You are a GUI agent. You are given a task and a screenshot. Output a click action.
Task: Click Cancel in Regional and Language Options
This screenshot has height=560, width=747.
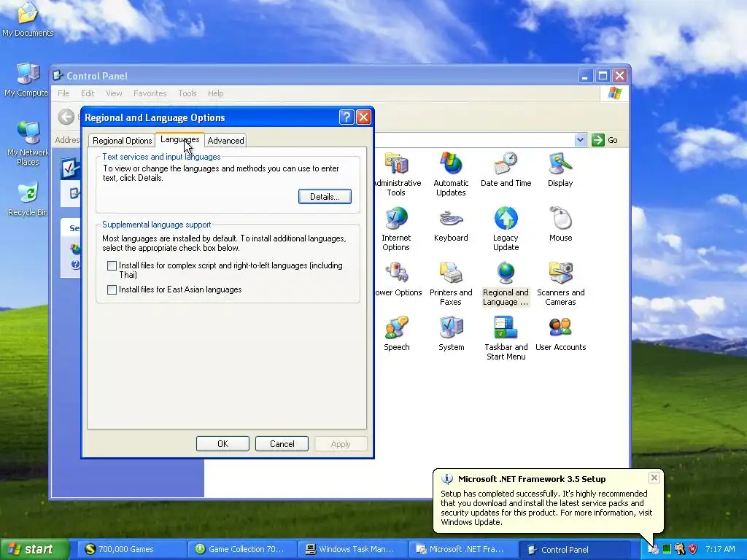click(x=282, y=444)
